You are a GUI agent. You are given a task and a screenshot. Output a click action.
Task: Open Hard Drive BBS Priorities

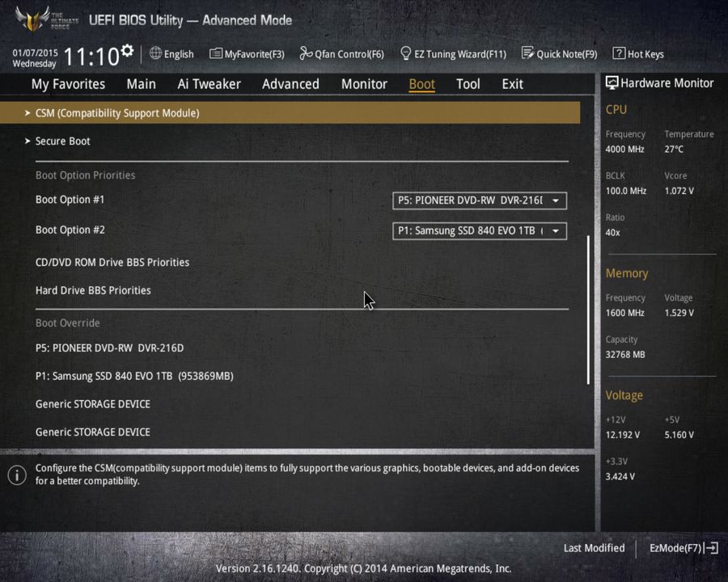point(93,290)
